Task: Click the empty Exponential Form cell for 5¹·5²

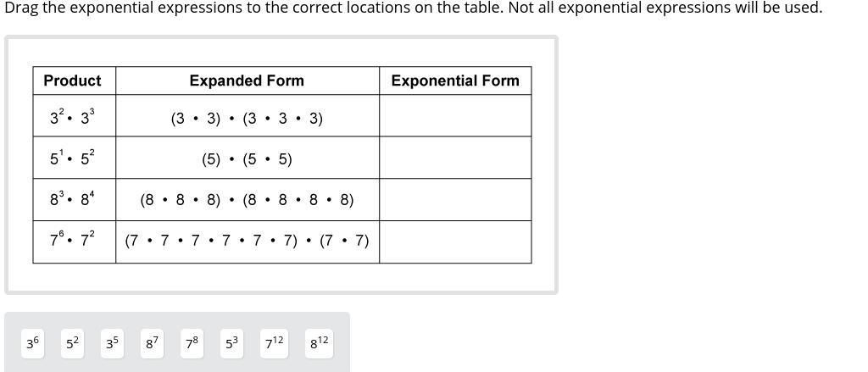Action: coord(455,158)
